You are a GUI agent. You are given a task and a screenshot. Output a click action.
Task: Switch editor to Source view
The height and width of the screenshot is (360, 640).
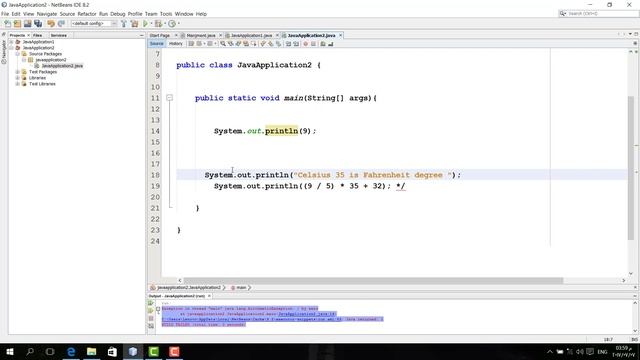156,44
